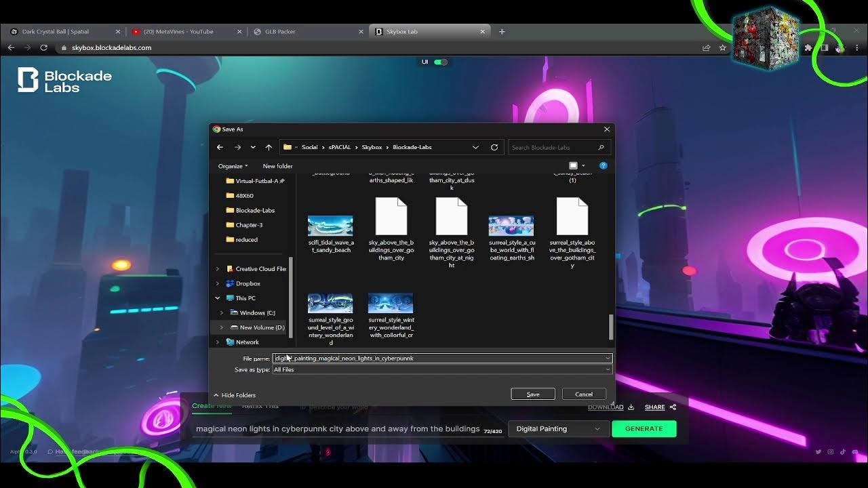This screenshot has width=868, height=488.
Task: Select the reduced folder
Action: 241,239
